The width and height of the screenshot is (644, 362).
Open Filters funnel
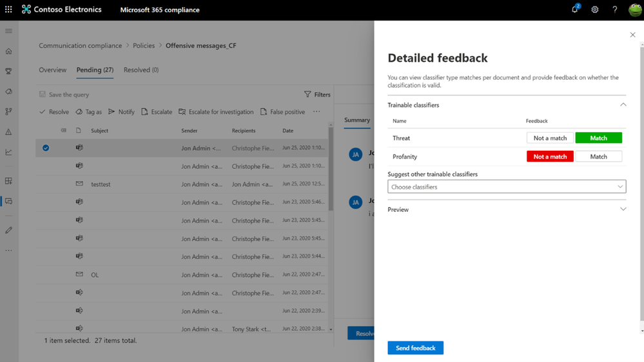pyautogui.click(x=317, y=95)
